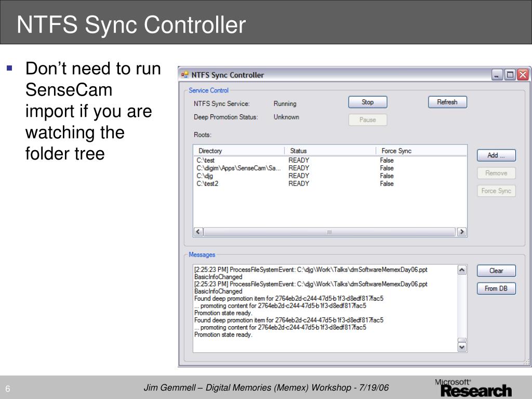Viewport: 532px width, 399px height.
Task: Click the slide title 'NTFS Sync Controller'
Action: 131,24
